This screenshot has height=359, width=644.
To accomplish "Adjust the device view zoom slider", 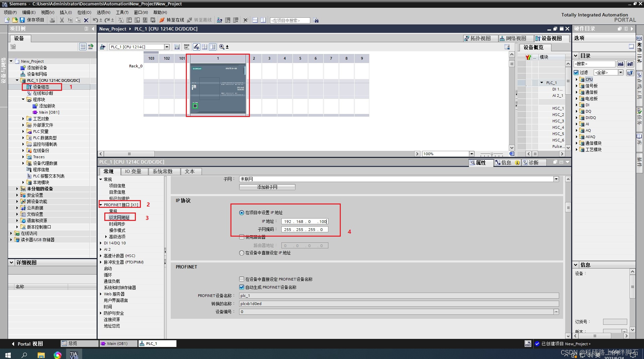I will coord(492,154).
